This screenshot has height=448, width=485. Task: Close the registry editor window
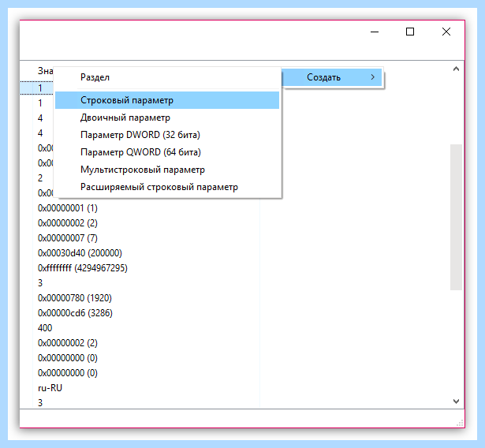(x=446, y=32)
